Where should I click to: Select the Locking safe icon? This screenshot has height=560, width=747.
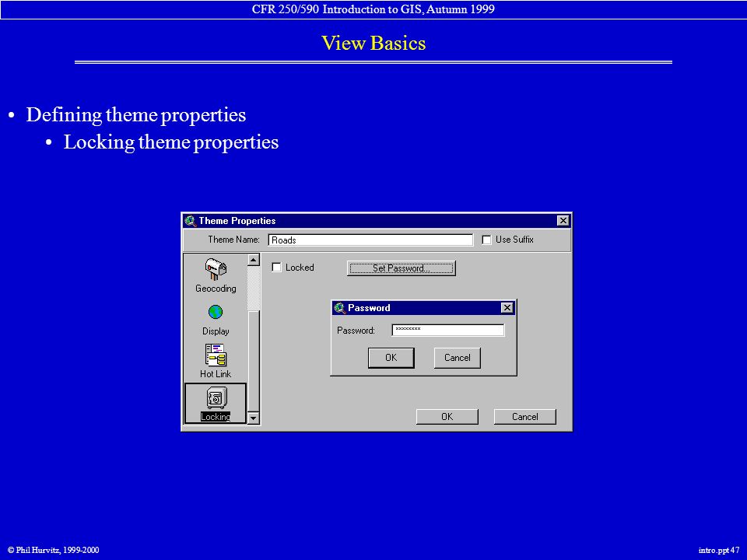point(216,397)
